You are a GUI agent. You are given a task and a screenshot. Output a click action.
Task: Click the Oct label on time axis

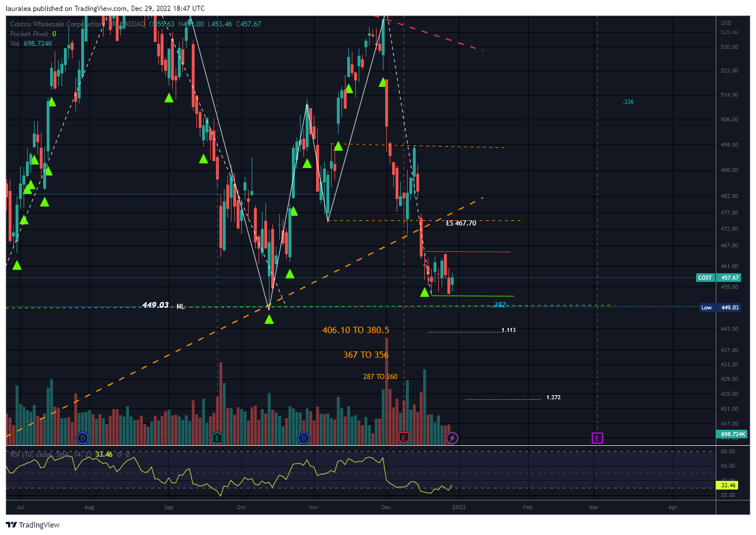[x=241, y=507]
